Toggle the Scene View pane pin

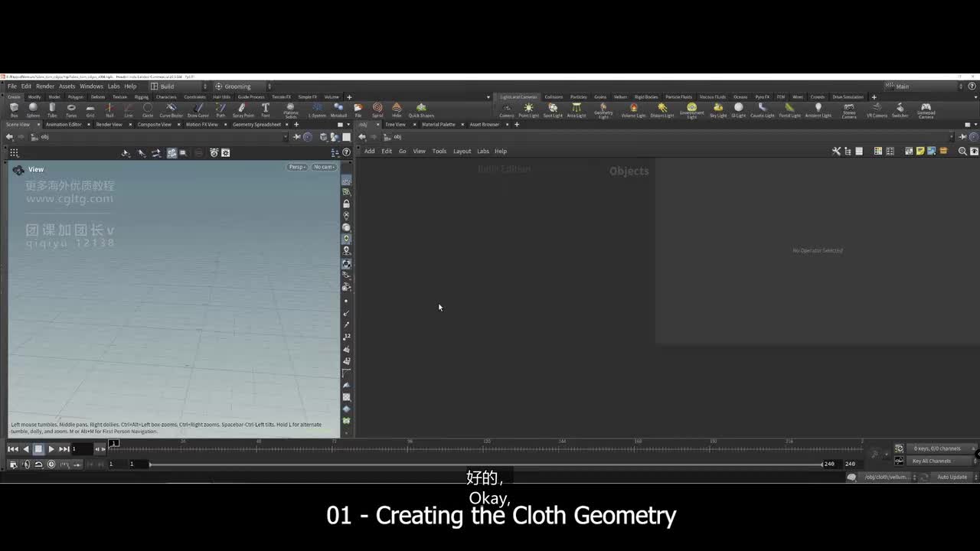pos(297,137)
